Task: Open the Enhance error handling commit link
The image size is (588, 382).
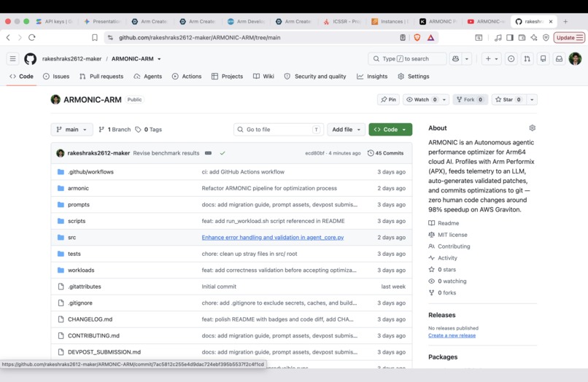Action: 273,238
